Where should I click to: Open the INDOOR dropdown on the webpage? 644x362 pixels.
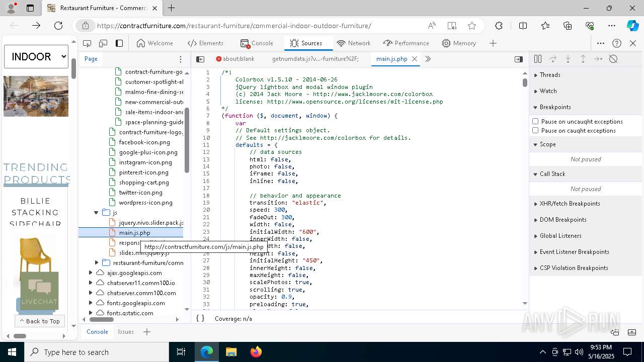36,56
